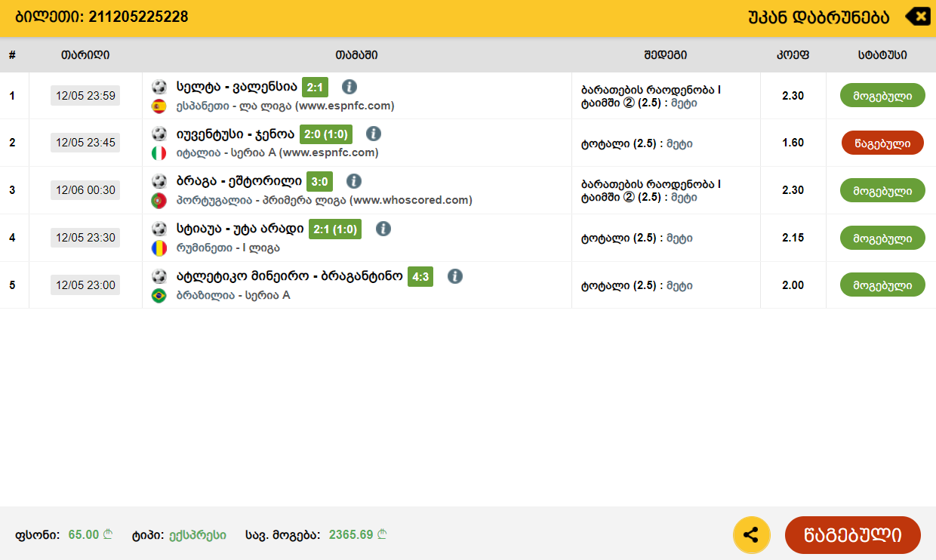Click the share ticket icon button
The image size is (936, 560).
point(751,535)
